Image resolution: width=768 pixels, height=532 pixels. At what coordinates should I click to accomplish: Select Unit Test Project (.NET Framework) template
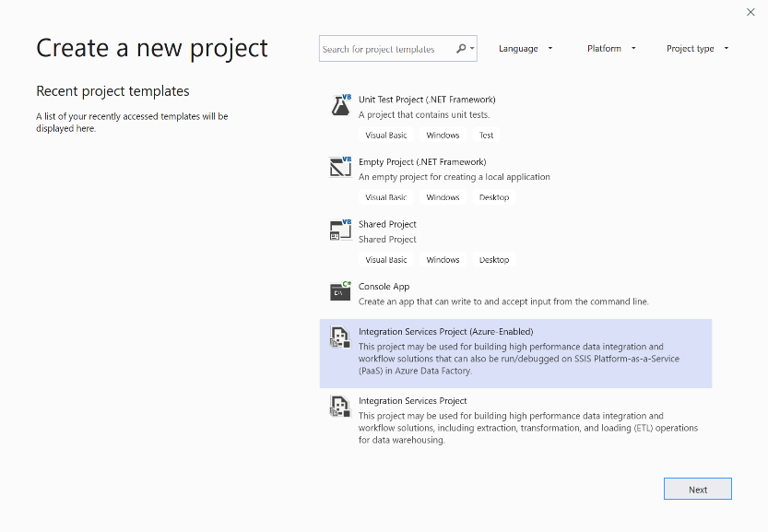tap(427, 100)
